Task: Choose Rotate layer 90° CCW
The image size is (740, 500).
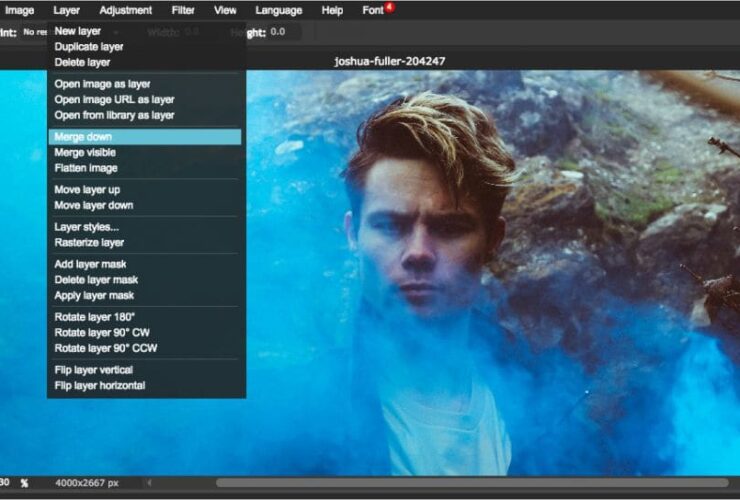Action: (x=144, y=348)
